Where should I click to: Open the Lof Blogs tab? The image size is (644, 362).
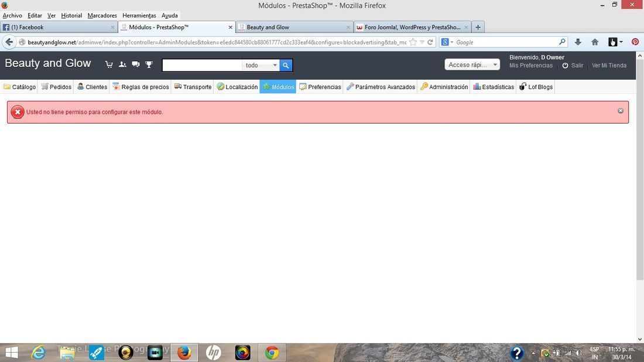point(536,87)
